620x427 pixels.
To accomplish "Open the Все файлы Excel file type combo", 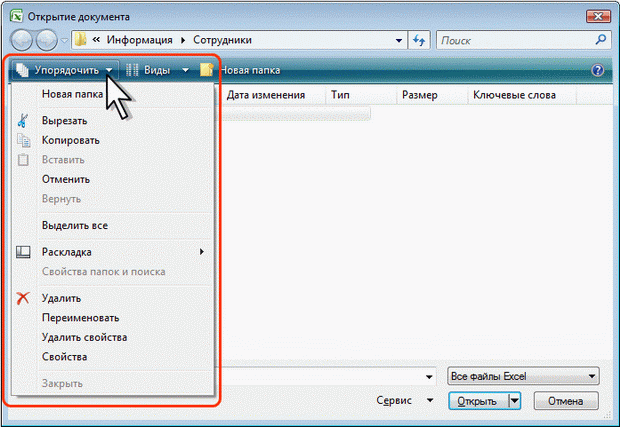I will tap(523, 377).
